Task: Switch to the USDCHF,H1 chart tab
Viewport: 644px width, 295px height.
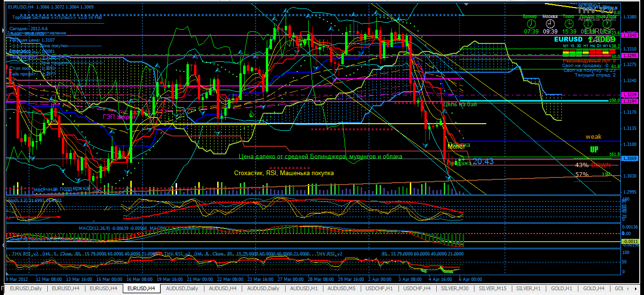Action: pos(378,288)
